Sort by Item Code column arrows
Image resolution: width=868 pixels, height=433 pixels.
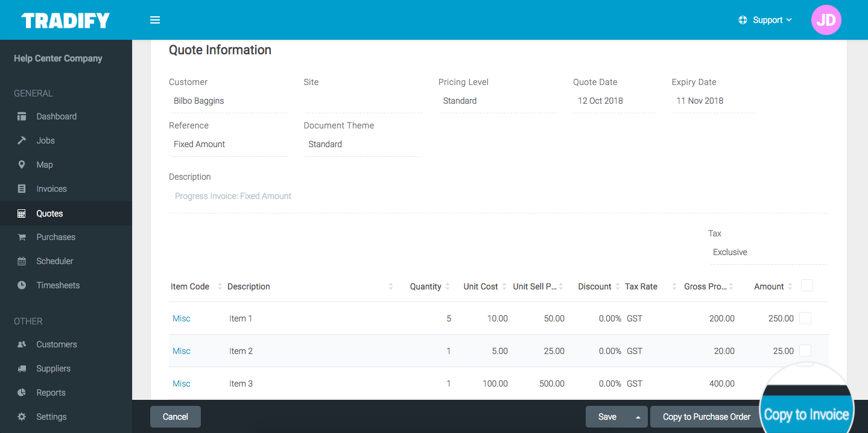[x=220, y=286]
